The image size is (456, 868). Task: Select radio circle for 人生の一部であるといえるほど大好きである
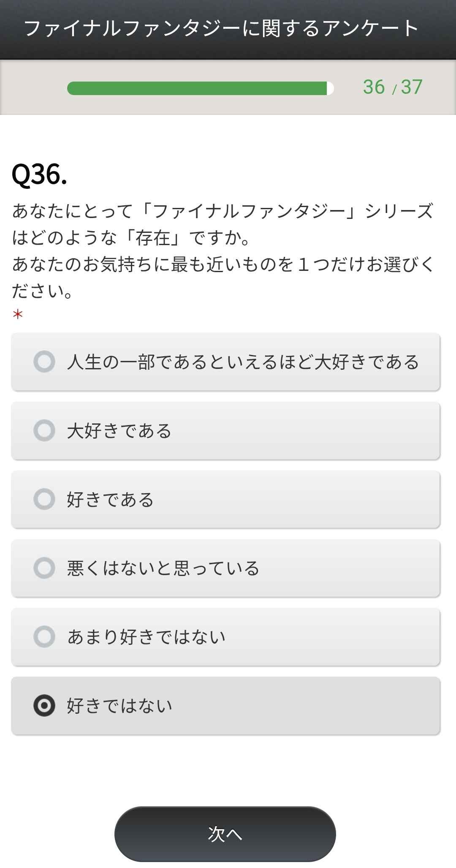[x=44, y=362]
